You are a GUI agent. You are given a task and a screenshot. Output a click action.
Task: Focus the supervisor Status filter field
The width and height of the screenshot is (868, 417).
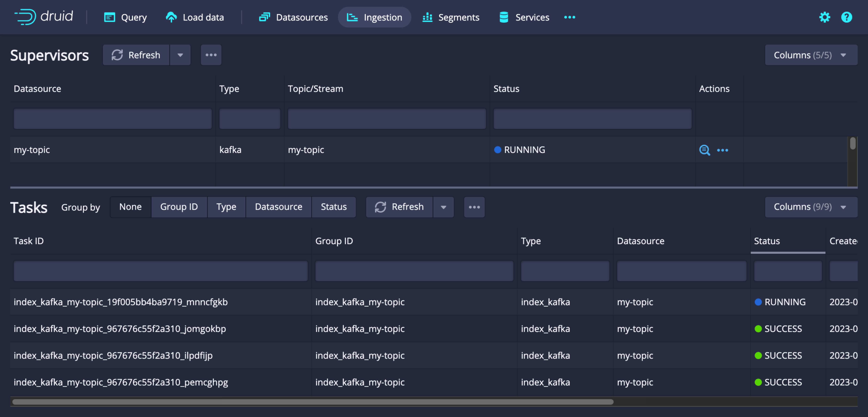tap(592, 119)
